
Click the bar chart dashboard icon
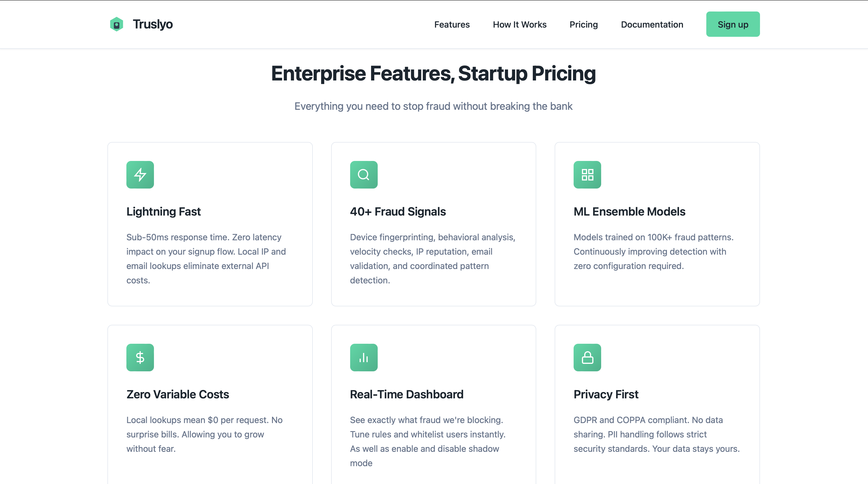[x=364, y=358]
